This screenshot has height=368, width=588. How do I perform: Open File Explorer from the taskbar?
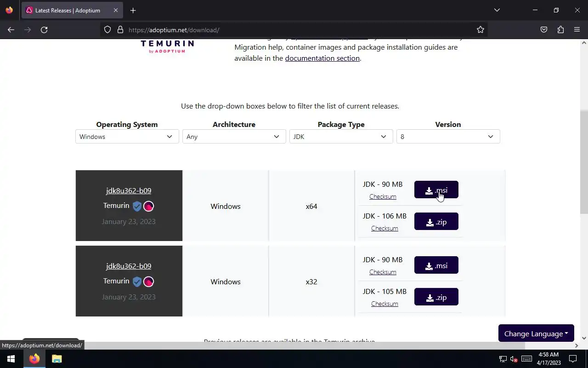[57, 359]
